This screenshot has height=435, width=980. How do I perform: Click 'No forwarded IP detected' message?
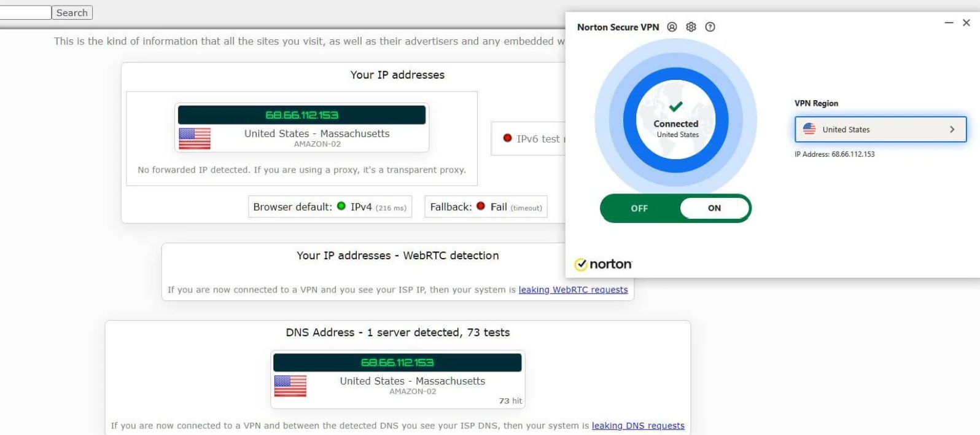pyautogui.click(x=301, y=170)
